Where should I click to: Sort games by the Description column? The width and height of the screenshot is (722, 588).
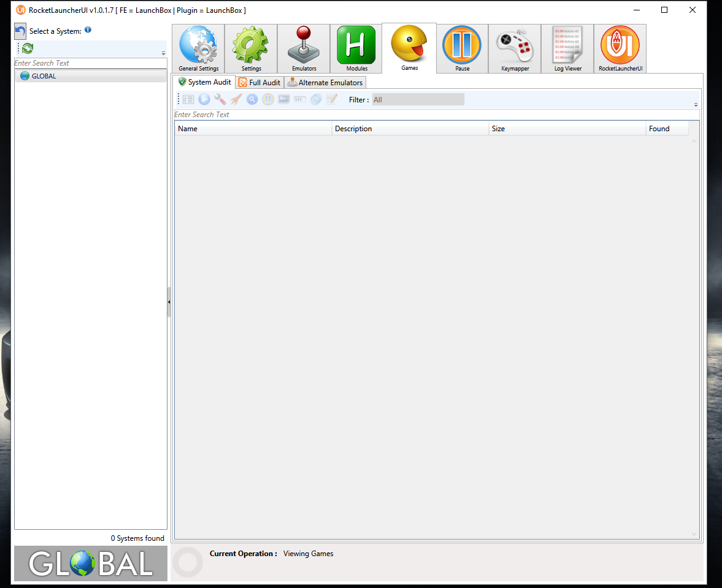410,129
